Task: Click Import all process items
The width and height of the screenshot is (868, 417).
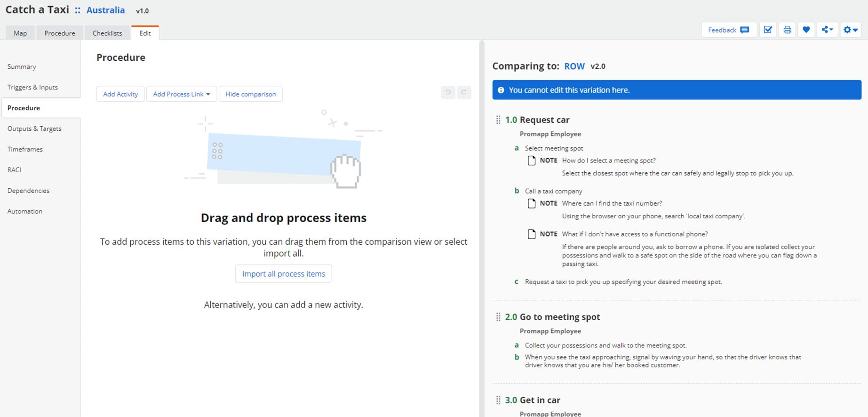Action: tap(283, 274)
